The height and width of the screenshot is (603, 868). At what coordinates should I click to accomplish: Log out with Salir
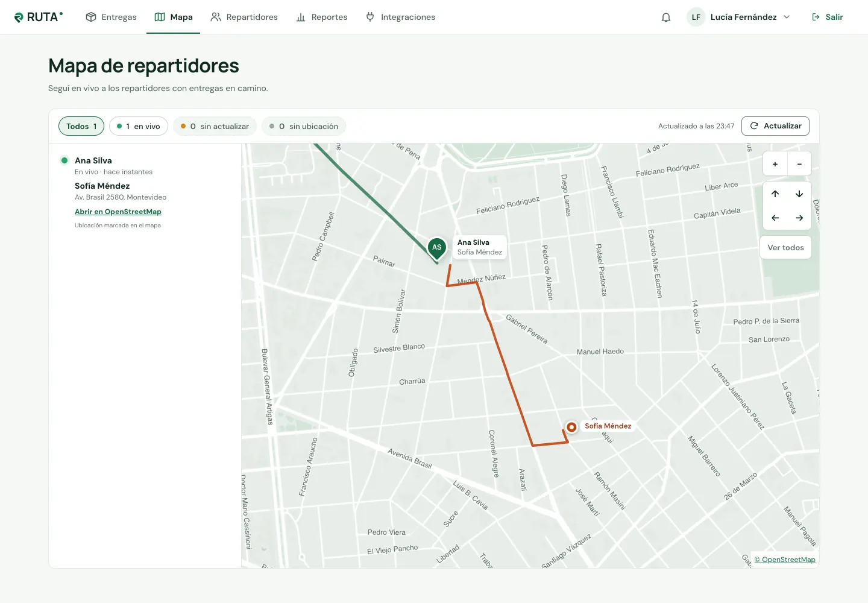point(828,17)
